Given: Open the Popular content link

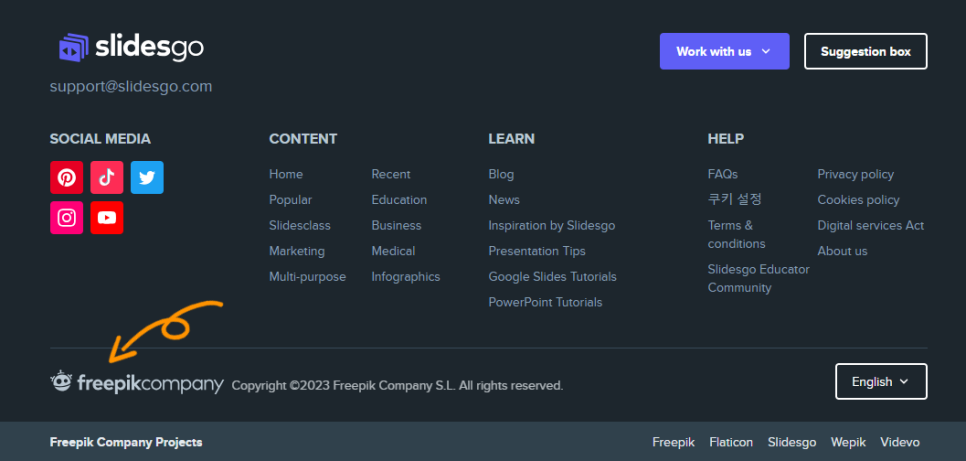Looking at the screenshot, I should [x=290, y=200].
